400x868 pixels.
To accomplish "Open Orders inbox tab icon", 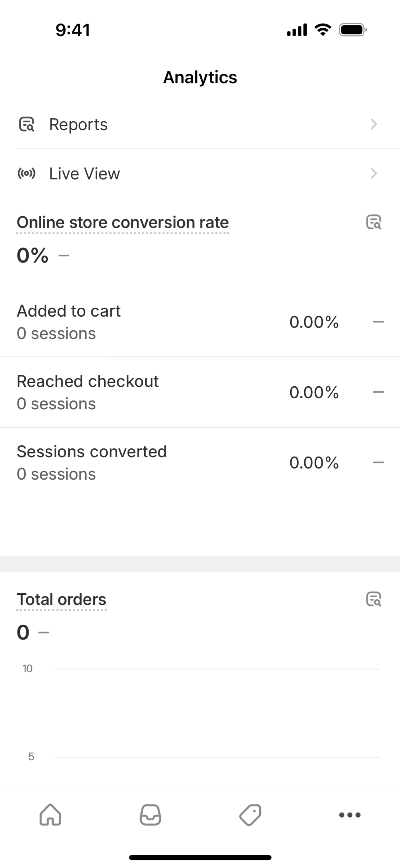I will [x=150, y=815].
